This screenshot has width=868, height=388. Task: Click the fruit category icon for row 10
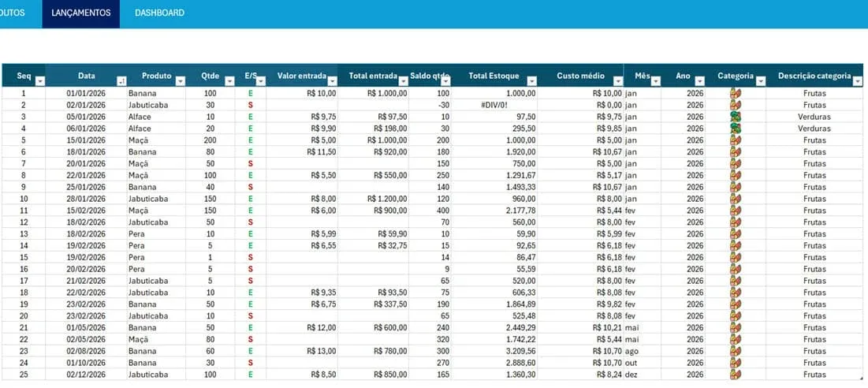click(735, 199)
